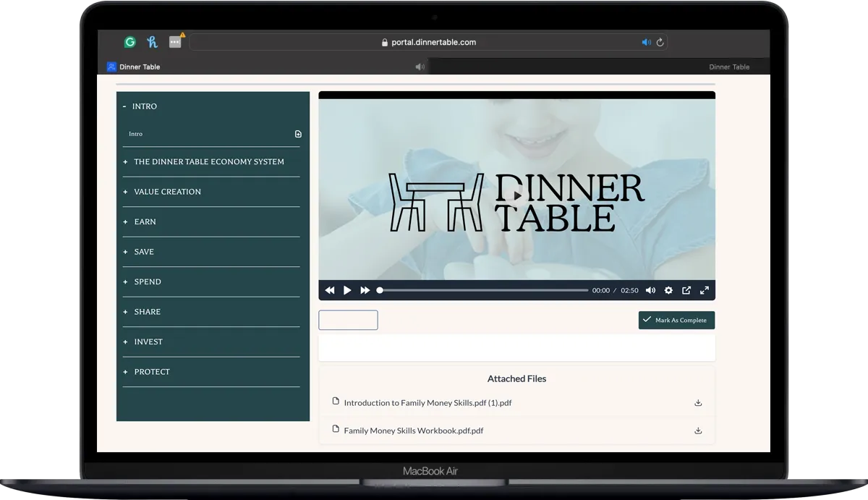Click the 00:00 elapsed time

[x=601, y=291]
